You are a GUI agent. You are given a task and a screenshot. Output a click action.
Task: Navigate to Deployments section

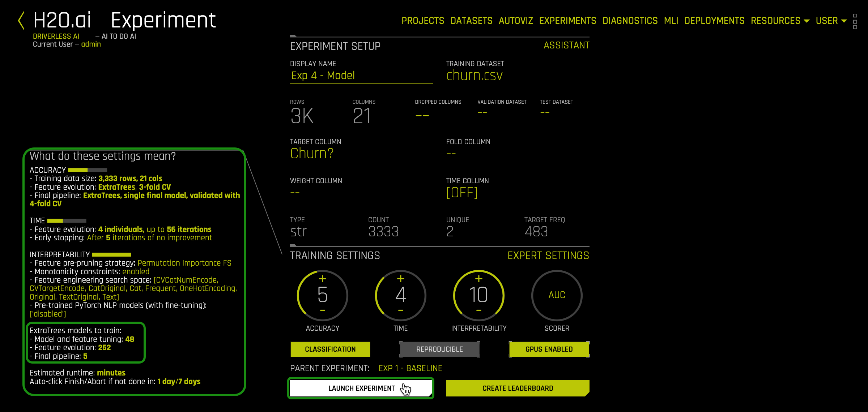click(x=714, y=21)
